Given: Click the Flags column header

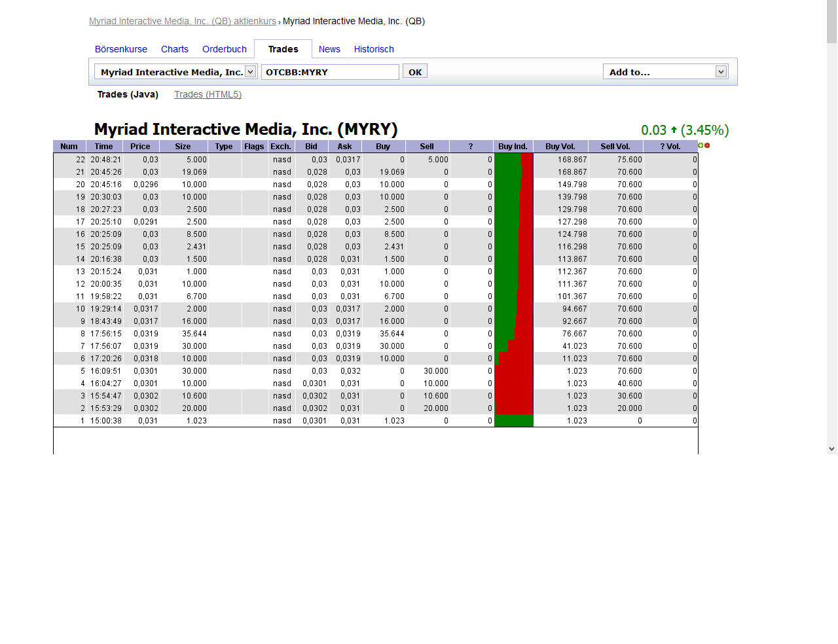Looking at the screenshot, I should [x=255, y=147].
